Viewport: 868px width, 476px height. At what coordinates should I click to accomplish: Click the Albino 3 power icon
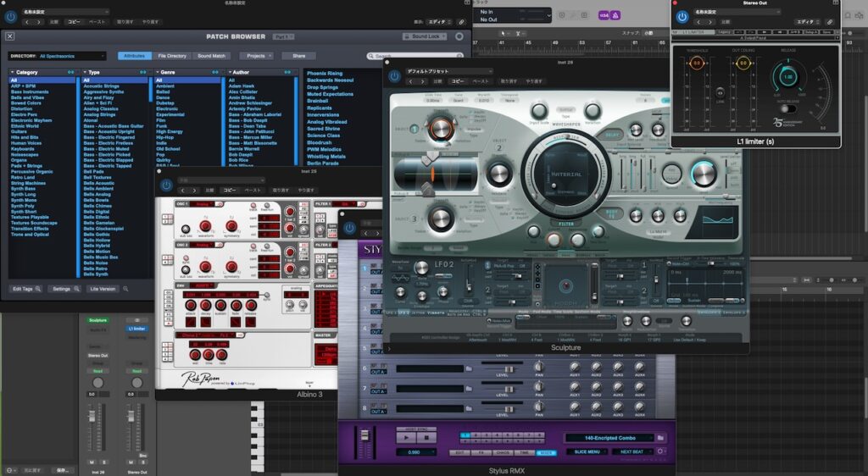(166, 185)
